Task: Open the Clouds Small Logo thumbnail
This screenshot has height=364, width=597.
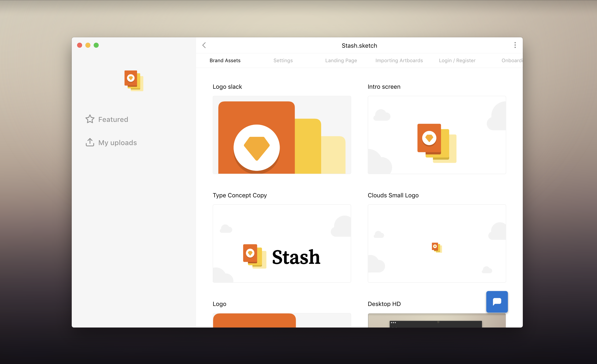Action: [437, 243]
